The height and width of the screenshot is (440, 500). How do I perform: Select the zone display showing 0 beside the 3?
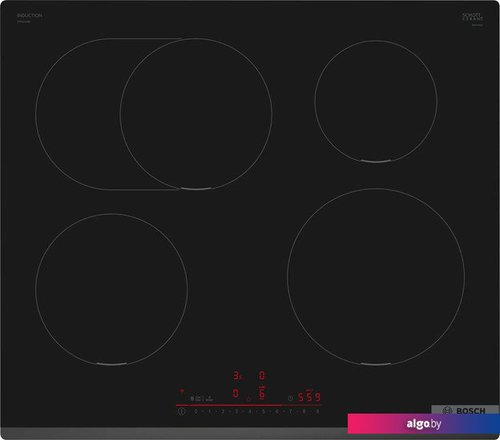pos(262,376)
